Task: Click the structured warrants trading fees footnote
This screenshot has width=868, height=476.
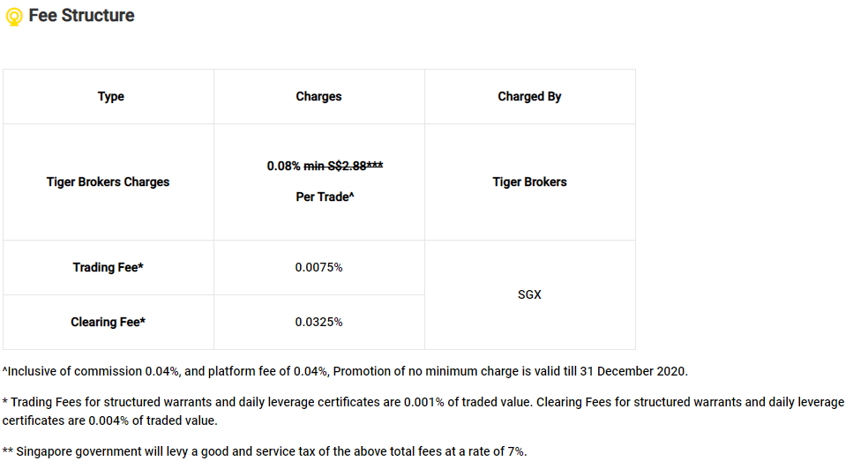Action: pos(423,412)
